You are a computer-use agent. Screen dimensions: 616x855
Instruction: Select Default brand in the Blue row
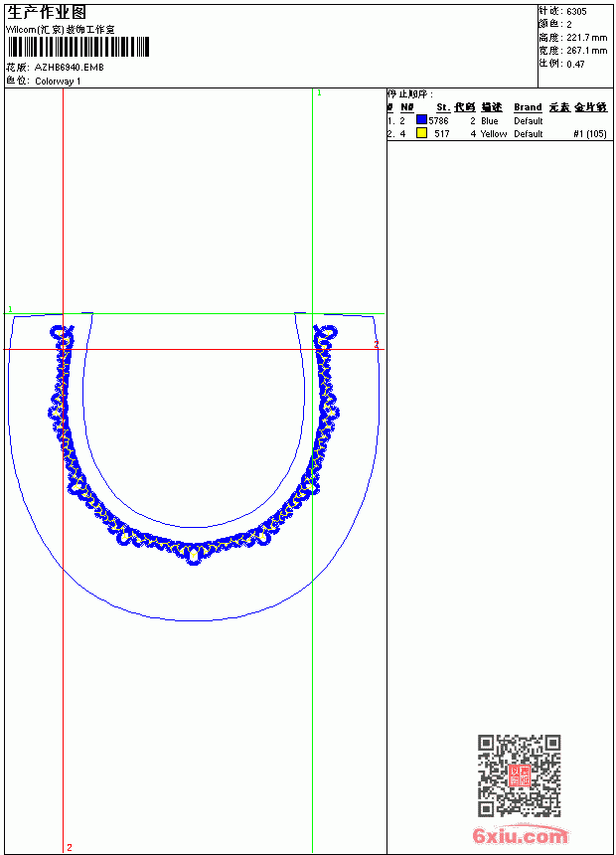528,120
